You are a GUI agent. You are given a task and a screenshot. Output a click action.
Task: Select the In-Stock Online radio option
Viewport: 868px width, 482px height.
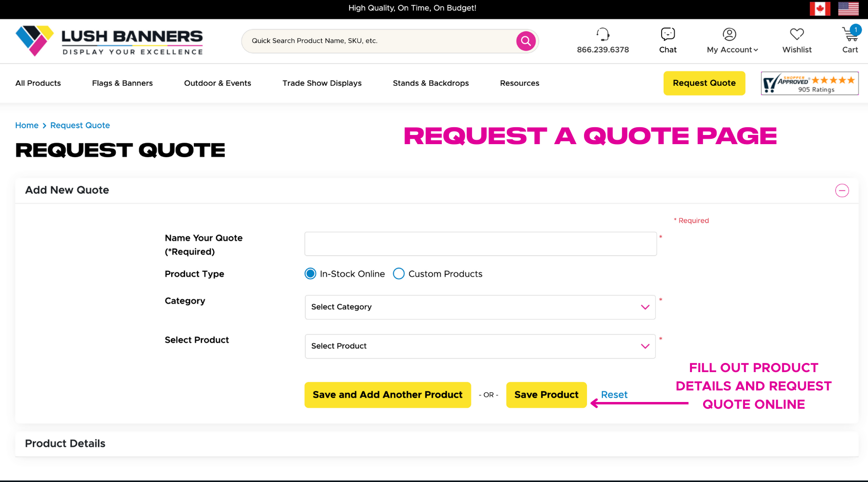coord(311,274)
